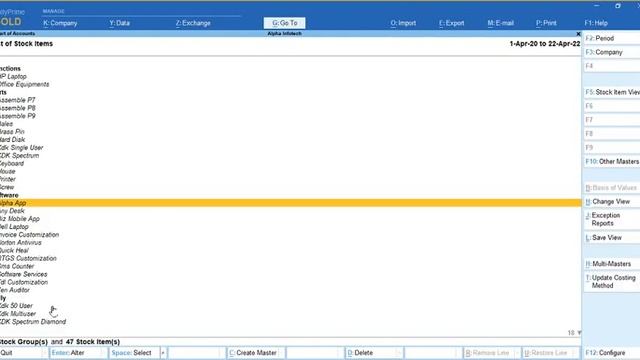Image resolution: width=640 pixels, height=360 pixels.
Task: Click the 18 more-items scroll indicator
Action: [x=574, y=333]
